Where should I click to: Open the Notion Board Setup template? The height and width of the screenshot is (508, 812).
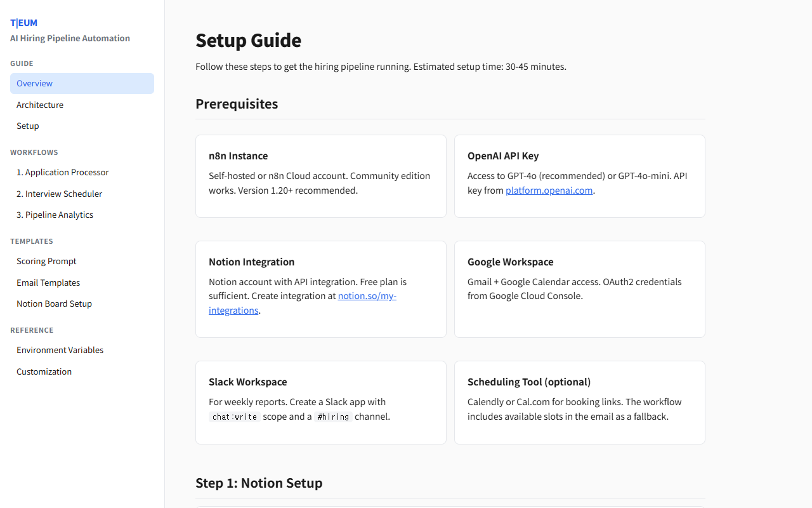click(x=54, y=304)
